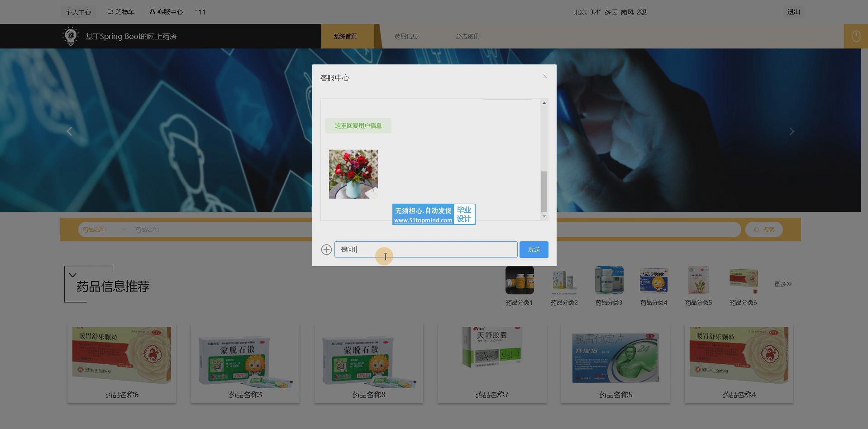
Task: Open the 药品名称 search type dropdown
Action: [x=104, y=229]
